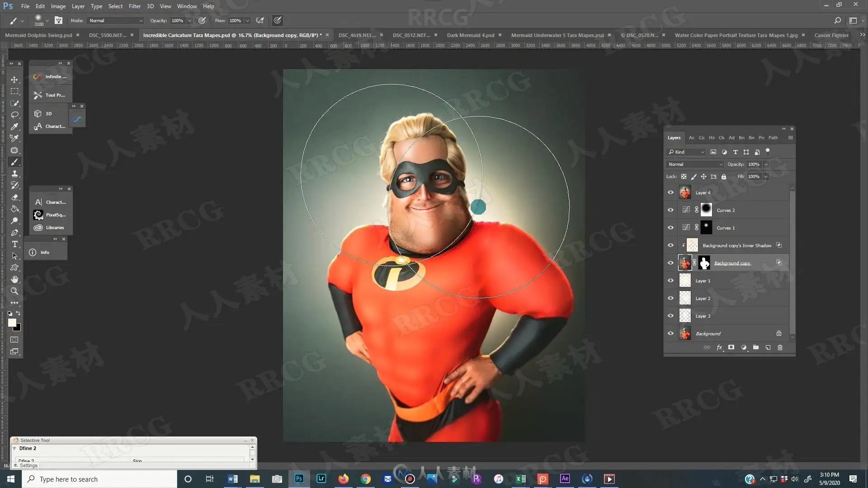Screen dimensions: 868x488
Task: Select the History Brush tool
Action: point(14,185)
